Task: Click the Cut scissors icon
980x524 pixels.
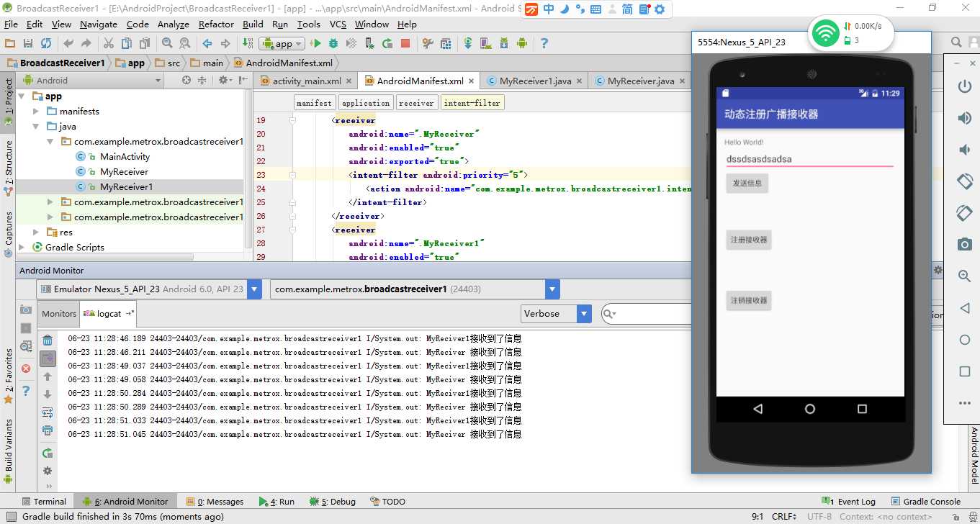Action: [109, 43]
